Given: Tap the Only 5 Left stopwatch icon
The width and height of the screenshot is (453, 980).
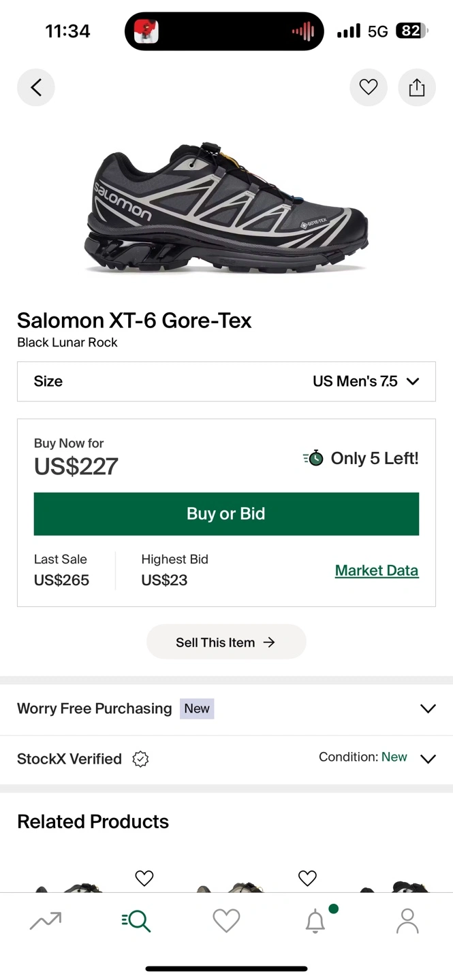Looking at the screenshot, I should click(x=313, y=459).
